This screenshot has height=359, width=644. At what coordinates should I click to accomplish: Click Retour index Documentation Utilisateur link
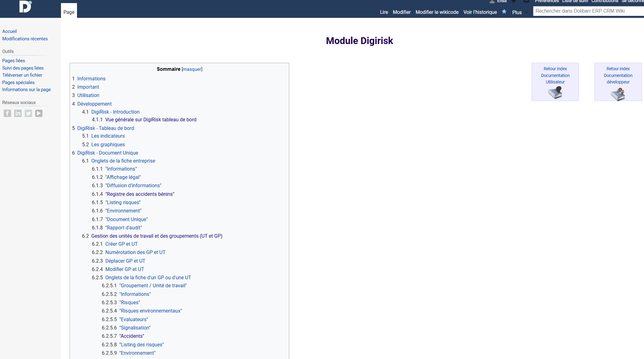click(555, 75)
